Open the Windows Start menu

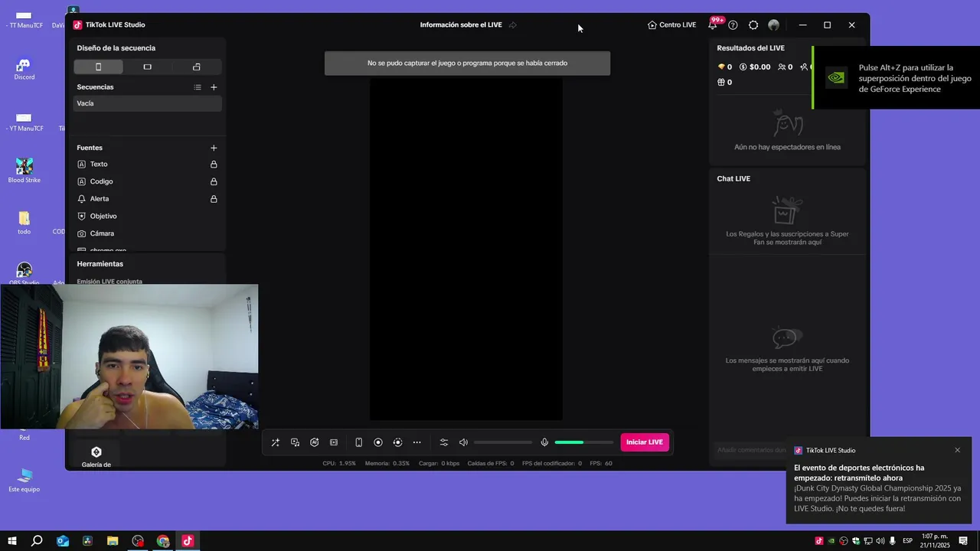point(12,541)
